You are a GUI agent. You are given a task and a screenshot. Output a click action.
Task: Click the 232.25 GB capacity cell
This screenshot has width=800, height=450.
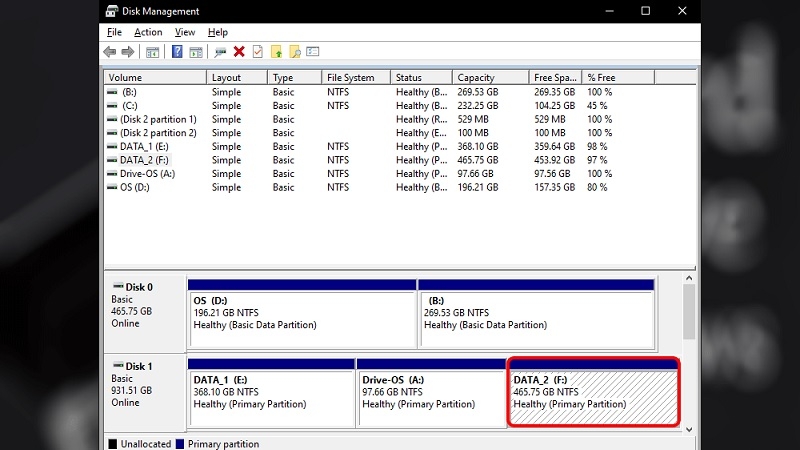point(478,106)
